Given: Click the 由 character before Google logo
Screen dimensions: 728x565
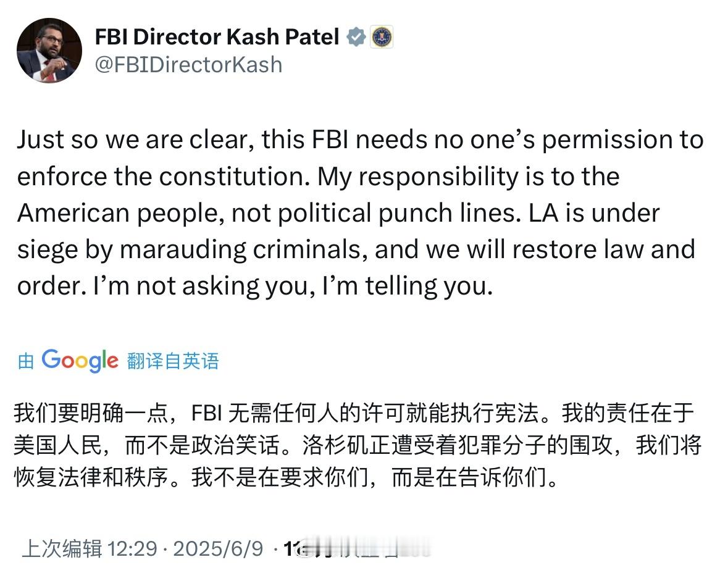Looking at the screenshot, I should 25,361.
